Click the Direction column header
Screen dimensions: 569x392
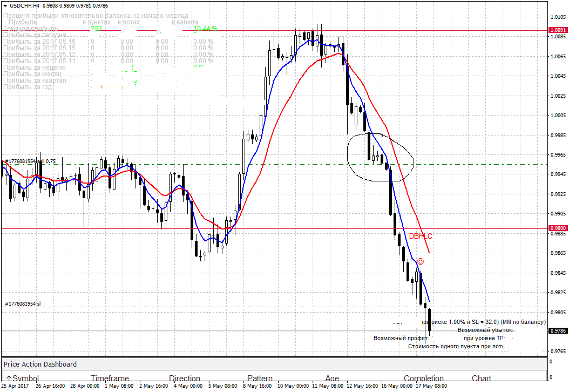click(x=184, y=378)
